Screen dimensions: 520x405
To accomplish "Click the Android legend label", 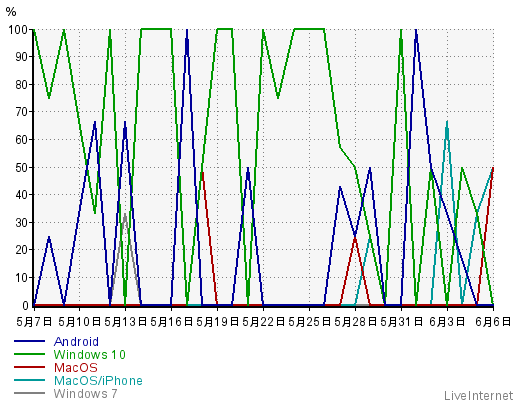I will (76, 342).
